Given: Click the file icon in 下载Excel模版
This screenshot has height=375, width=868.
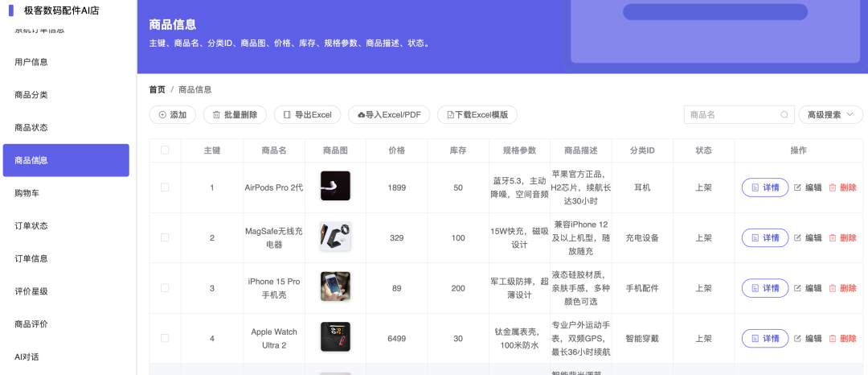Looking at the screenshot, I should (451, 114).
